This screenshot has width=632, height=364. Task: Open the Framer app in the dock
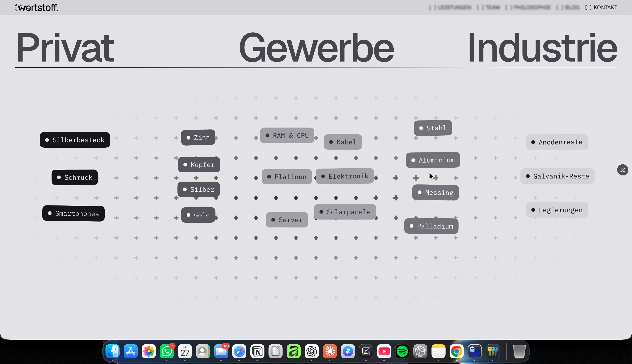[x=348, y=351]
